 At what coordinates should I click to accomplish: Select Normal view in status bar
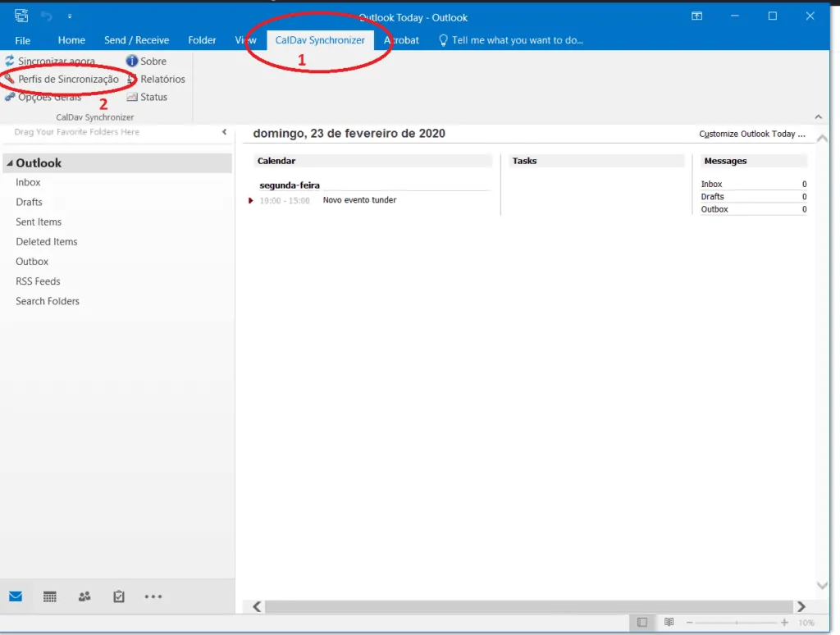(642, 622)
